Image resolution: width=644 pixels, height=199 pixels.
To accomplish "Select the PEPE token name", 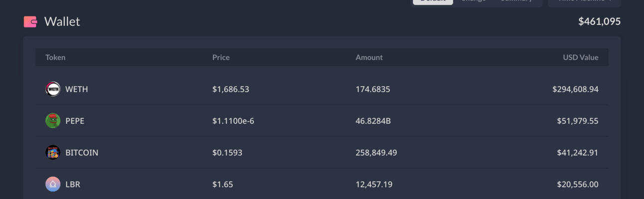I will [75, 121].
